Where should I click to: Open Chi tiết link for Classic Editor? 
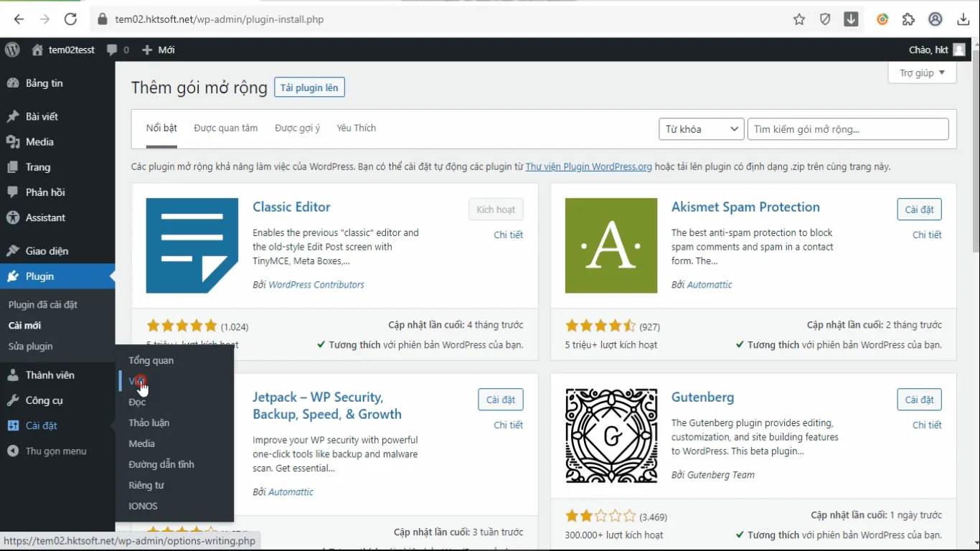pos(508,235)
